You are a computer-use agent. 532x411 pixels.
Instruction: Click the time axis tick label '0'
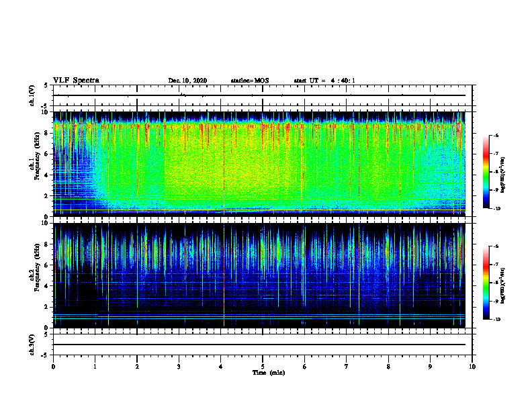(x=53, y=367)
